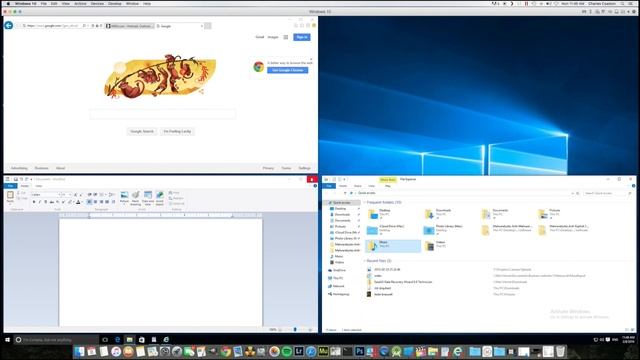Open the Google apps grid icon
Viewport: 640px width, 360px height.
(x=286, y=37)
